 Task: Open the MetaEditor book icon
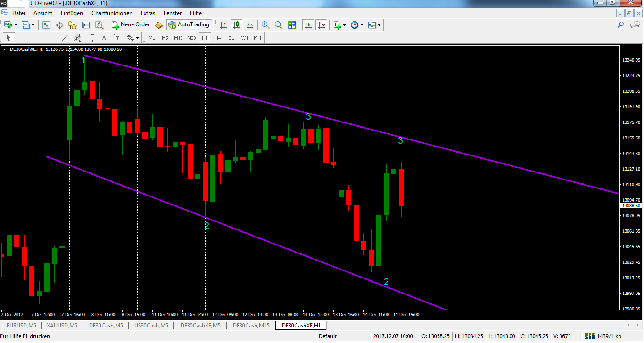point(159,24)
